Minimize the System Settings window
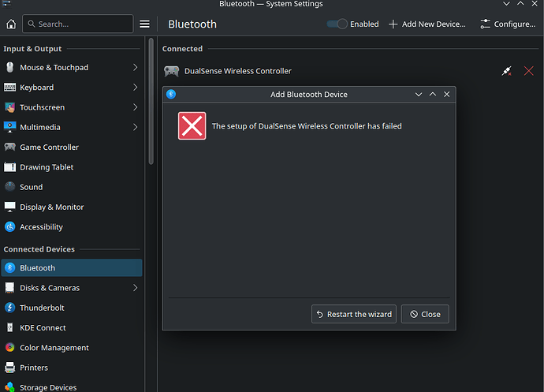The width and height of the screenshot is (544, 392). coord(506,4)
